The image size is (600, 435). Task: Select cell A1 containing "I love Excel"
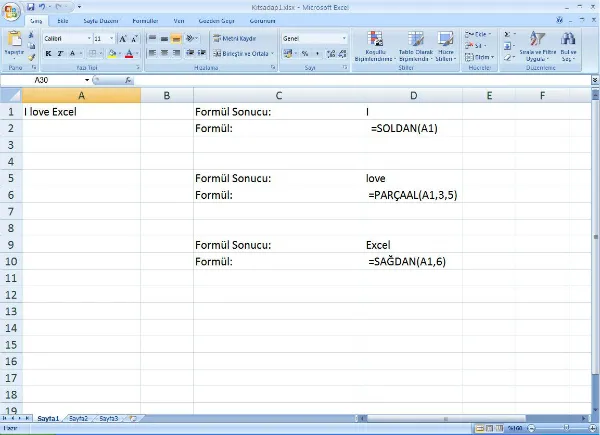point(80,112)
